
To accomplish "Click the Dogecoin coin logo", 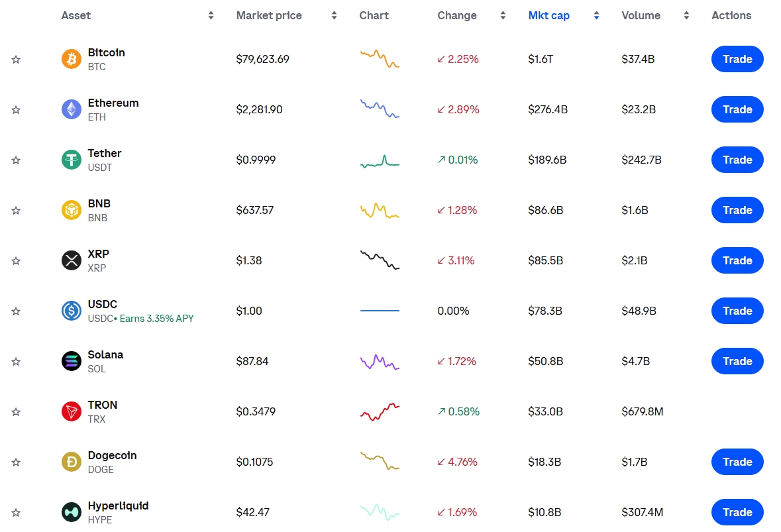I will tap(72, 462).
